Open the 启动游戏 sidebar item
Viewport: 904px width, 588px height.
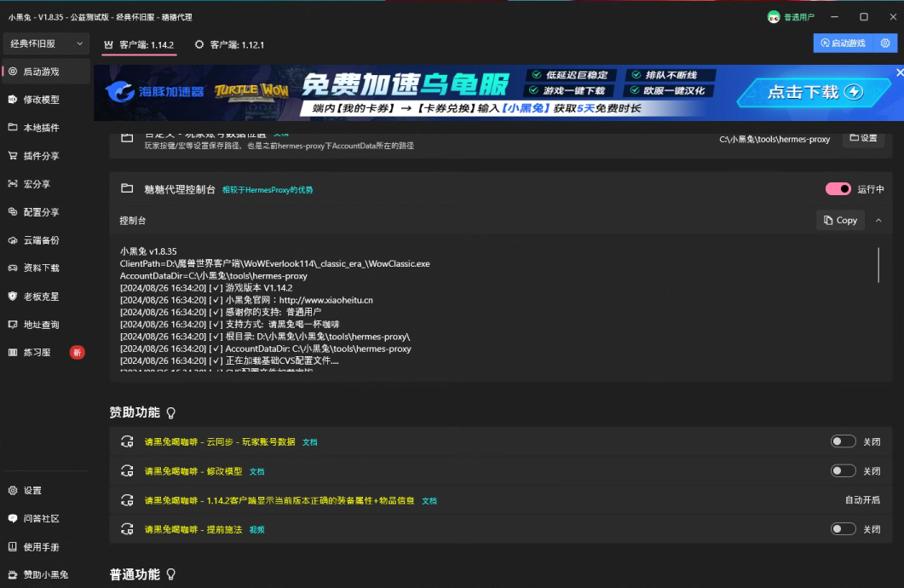click(x=46, y=72)
